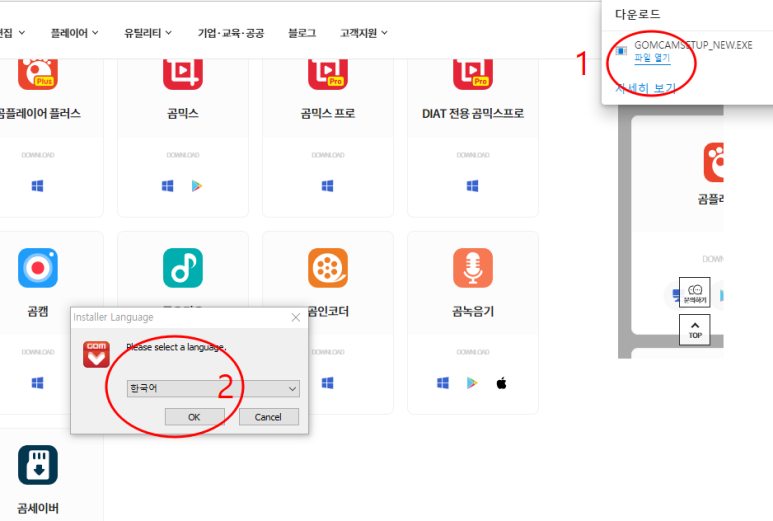Click the 곰인코더 product name
Viewport: 773px width, 521px height.
[328, 311]
